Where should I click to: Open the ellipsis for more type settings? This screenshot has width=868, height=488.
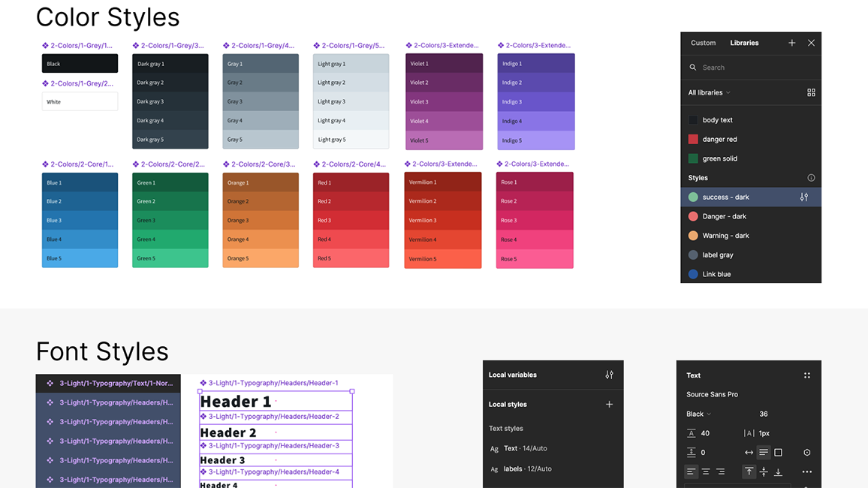click(806, 471)
